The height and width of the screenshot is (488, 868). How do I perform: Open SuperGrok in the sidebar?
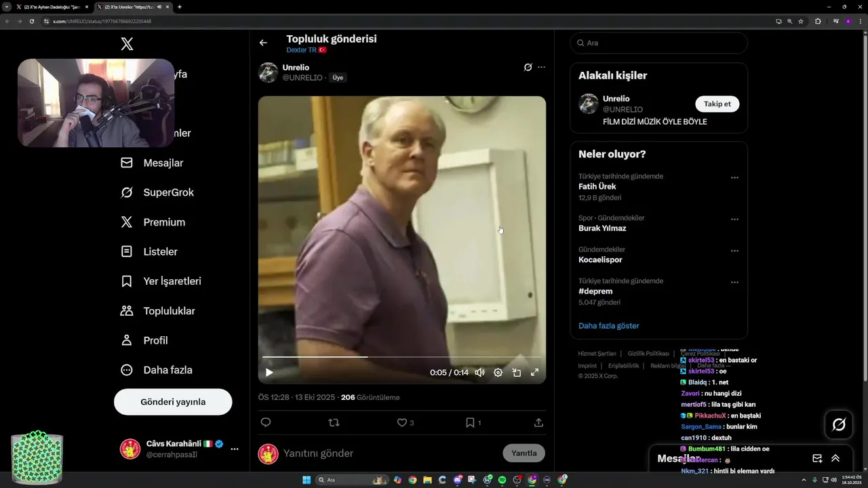coord(157,192)
